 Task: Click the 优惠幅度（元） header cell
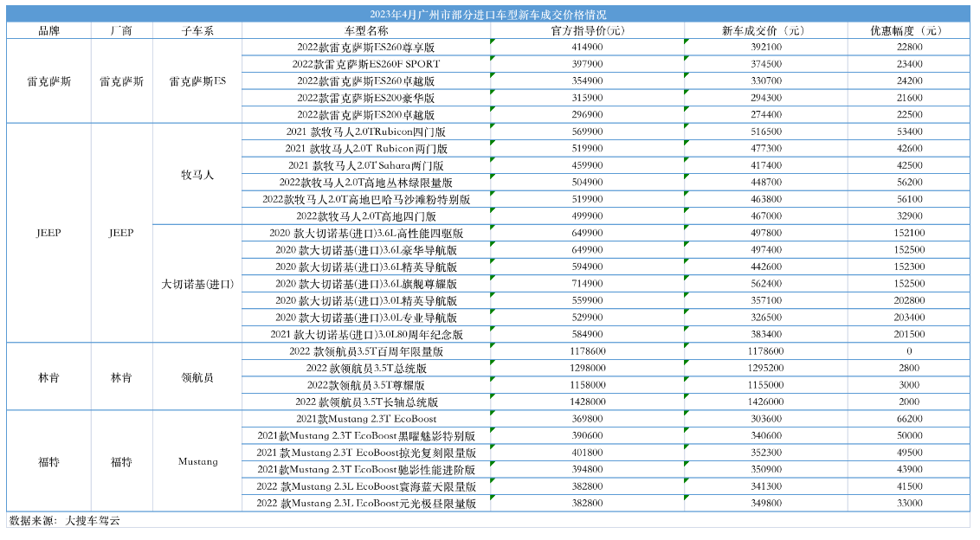pyautogui.click(x=908, y=30)
